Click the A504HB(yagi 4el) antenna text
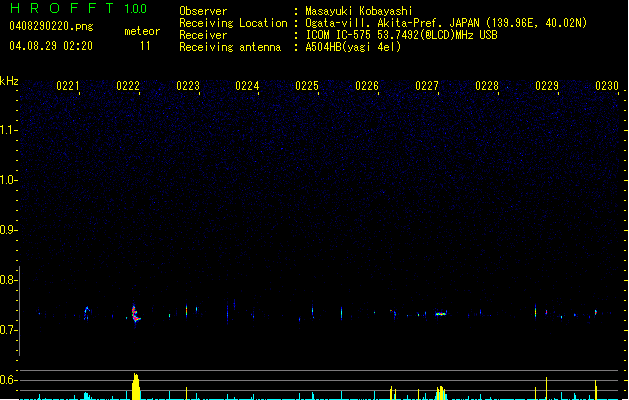 [x=353, y=47]
